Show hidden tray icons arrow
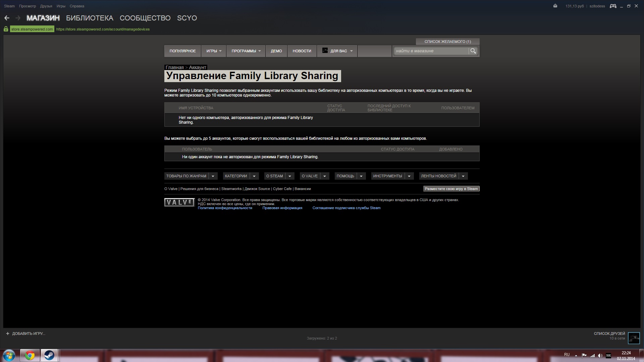Screen dimensions: 644x362 click(x=576, y=356)
